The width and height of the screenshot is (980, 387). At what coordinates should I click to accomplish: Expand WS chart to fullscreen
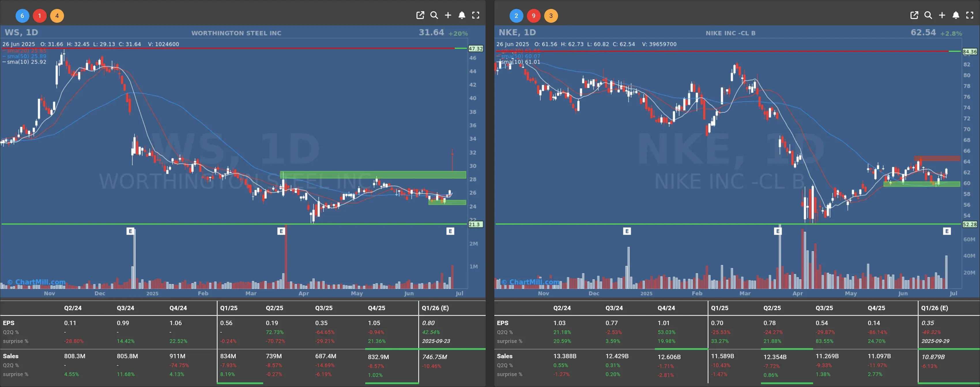click(476, 15)
